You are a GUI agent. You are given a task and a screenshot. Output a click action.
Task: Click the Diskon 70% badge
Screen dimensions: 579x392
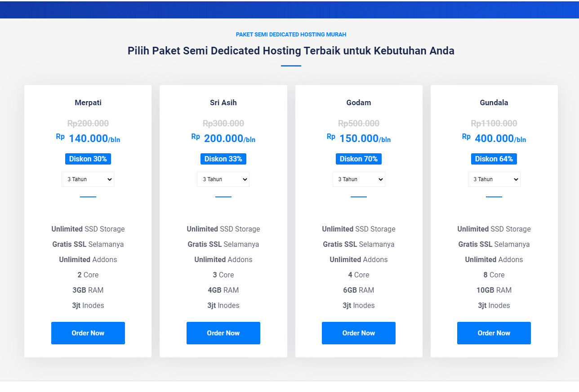(359, 159)
